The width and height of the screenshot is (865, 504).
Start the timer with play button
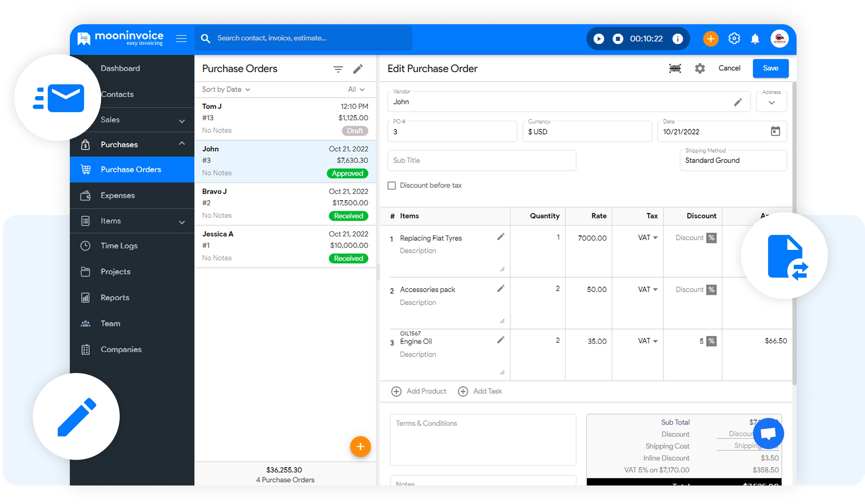(599, 39)
